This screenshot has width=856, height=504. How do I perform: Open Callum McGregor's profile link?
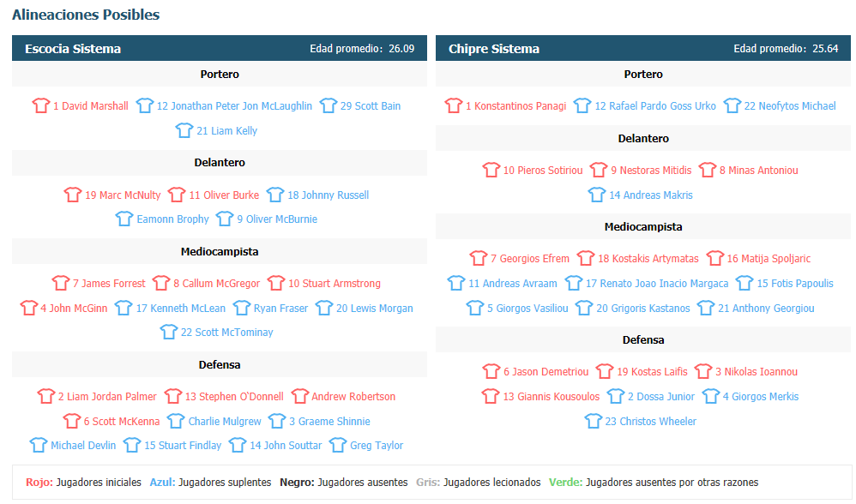(x=216, y=284)
